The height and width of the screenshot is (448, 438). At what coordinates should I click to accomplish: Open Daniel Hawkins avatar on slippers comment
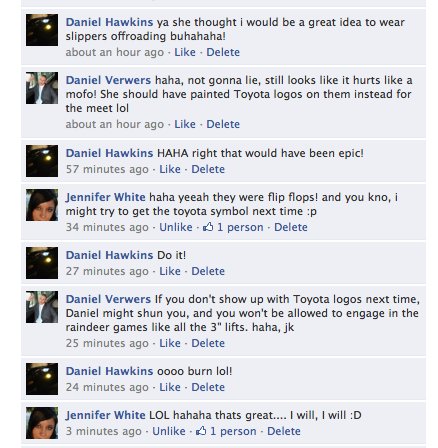point(42,30)
